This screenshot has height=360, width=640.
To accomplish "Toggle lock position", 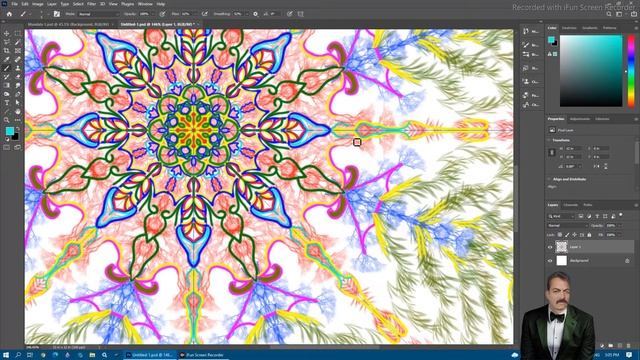I will (x=575, y=235).
